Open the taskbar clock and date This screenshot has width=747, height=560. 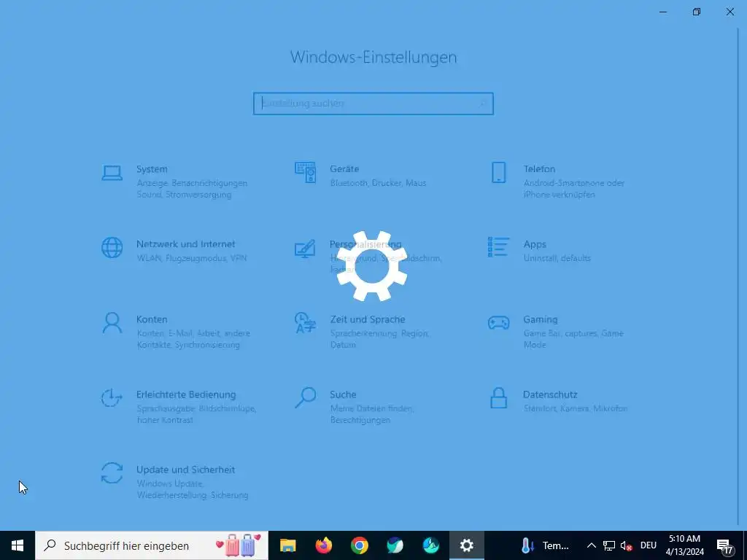tap(685, 545)
